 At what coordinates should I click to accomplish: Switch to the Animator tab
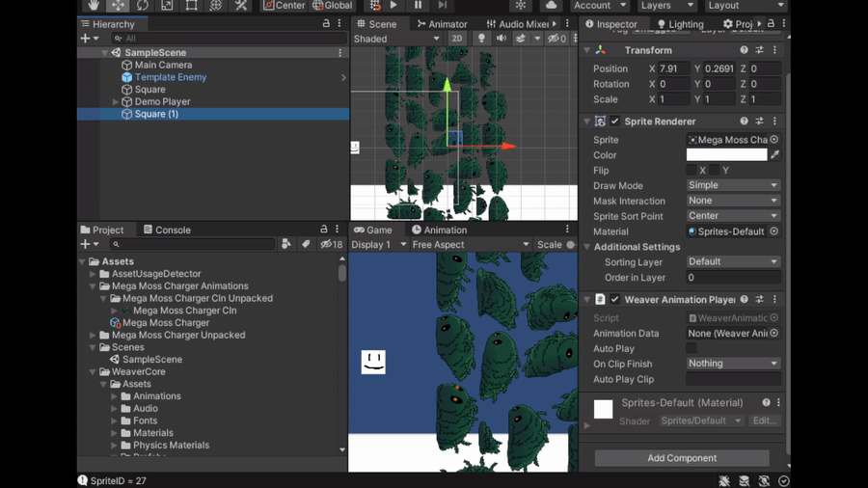point(442,24)
